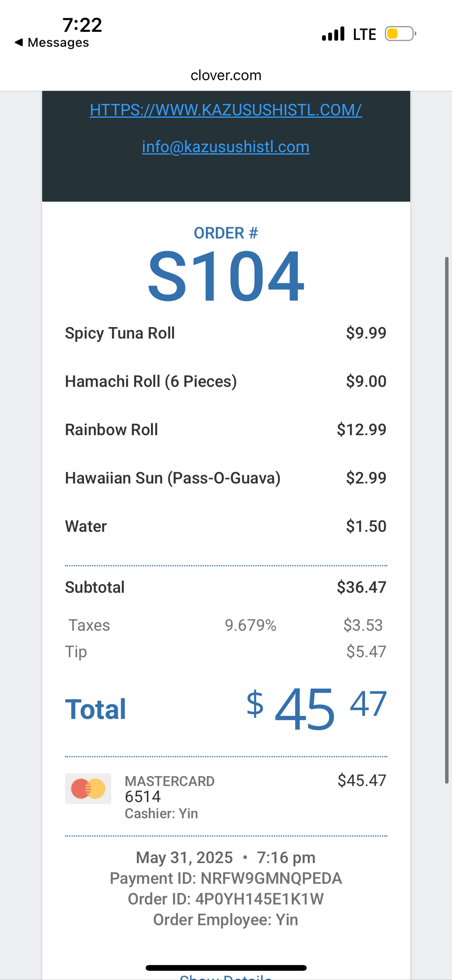Screen dimensions: 452x980
Task: Click the Spicy Tuna Roll line item
Action: (x=120, y=333)
